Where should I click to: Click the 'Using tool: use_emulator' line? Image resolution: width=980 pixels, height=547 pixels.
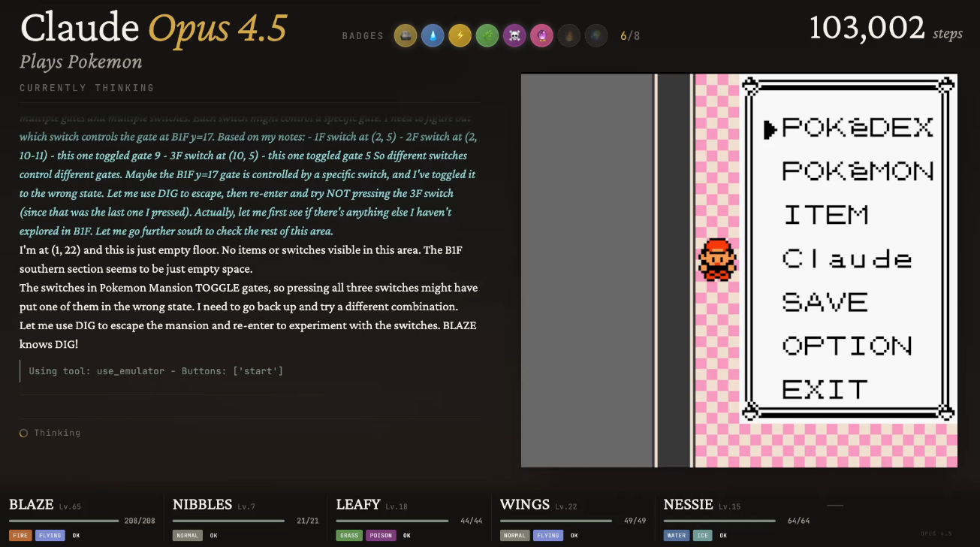[x=155, y=371]
